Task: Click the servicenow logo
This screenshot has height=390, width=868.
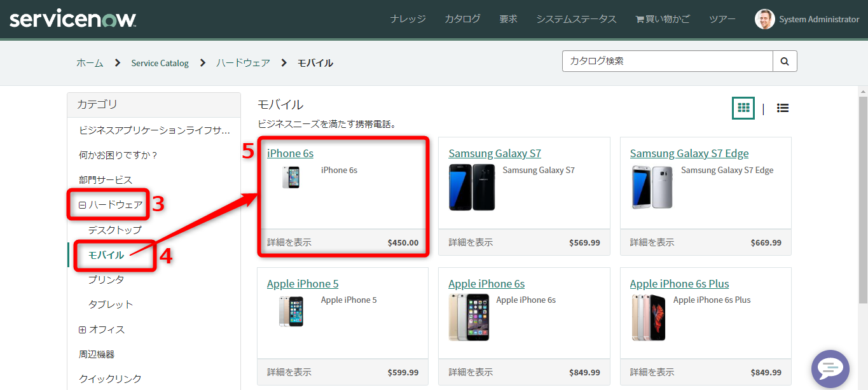Action: coord(72,18)
